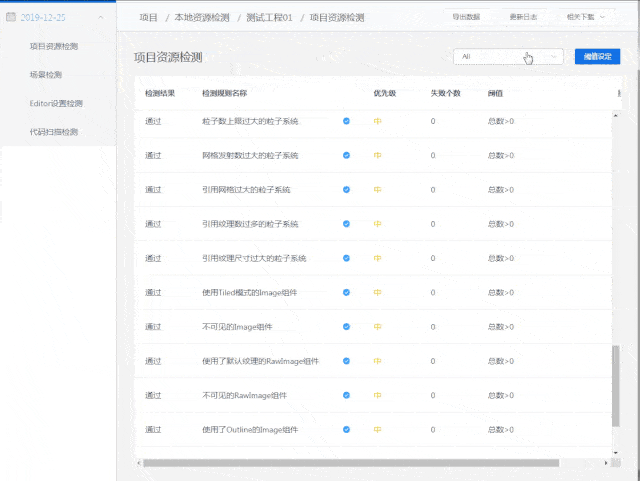
Task: Select the rule 不可见的RawImage组件
Action: click(x=244, y=396)
